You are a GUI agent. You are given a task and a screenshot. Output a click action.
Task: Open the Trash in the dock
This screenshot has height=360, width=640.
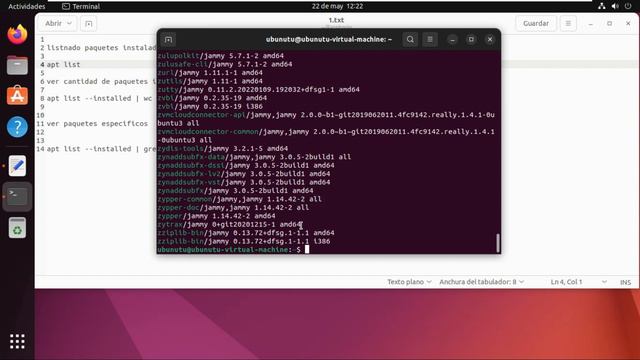pos(17,228)
